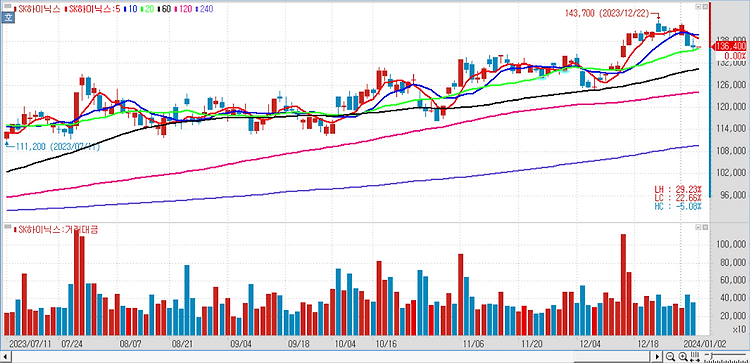Click the 100,000 volume axis label
Viewport: 750px width, 363px height.
click(x=732, y=245)
